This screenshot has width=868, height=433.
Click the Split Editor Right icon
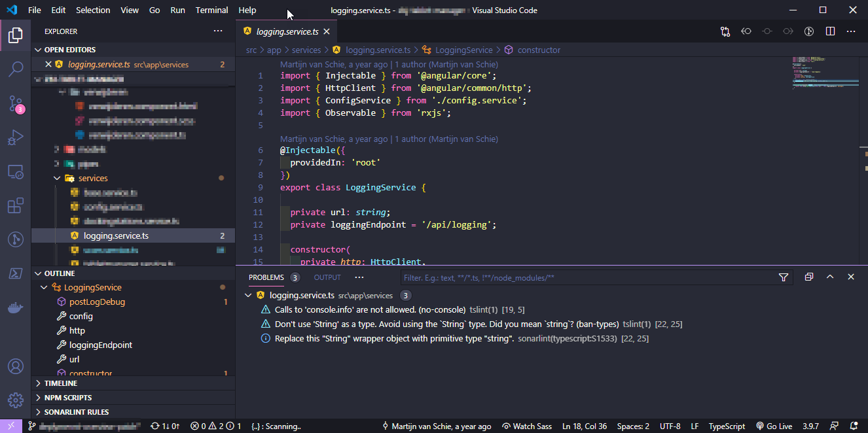point(830,31)
